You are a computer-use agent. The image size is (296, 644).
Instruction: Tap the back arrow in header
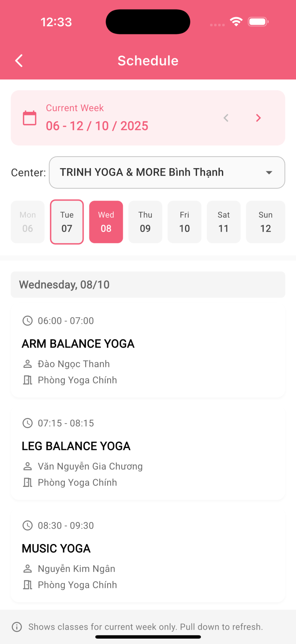click(19, 61)
